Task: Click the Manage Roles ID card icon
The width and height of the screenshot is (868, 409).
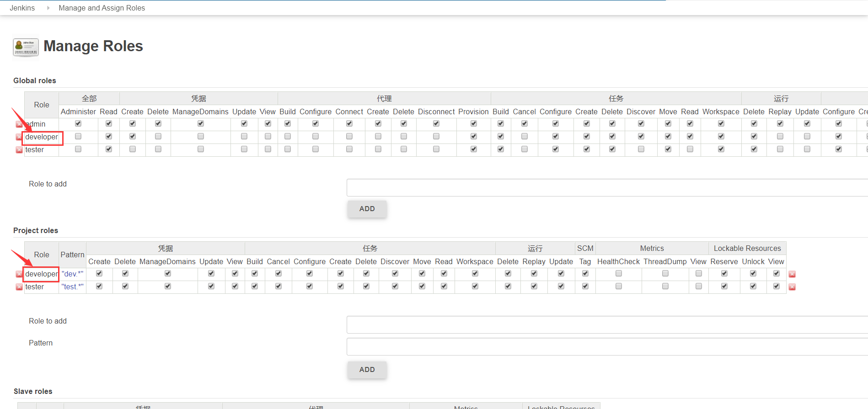Action: (26, 47)
